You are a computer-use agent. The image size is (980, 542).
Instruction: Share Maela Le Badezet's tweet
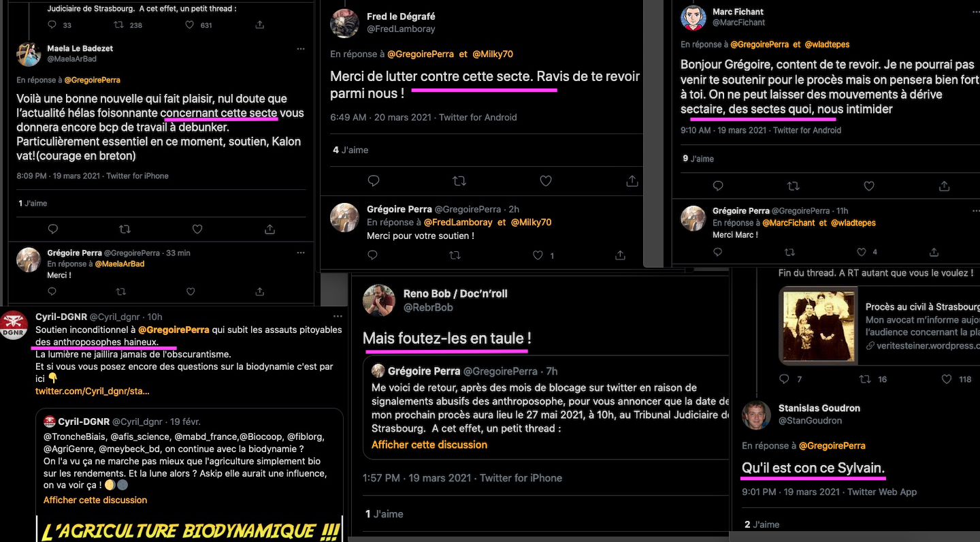[x=269, y=229]
